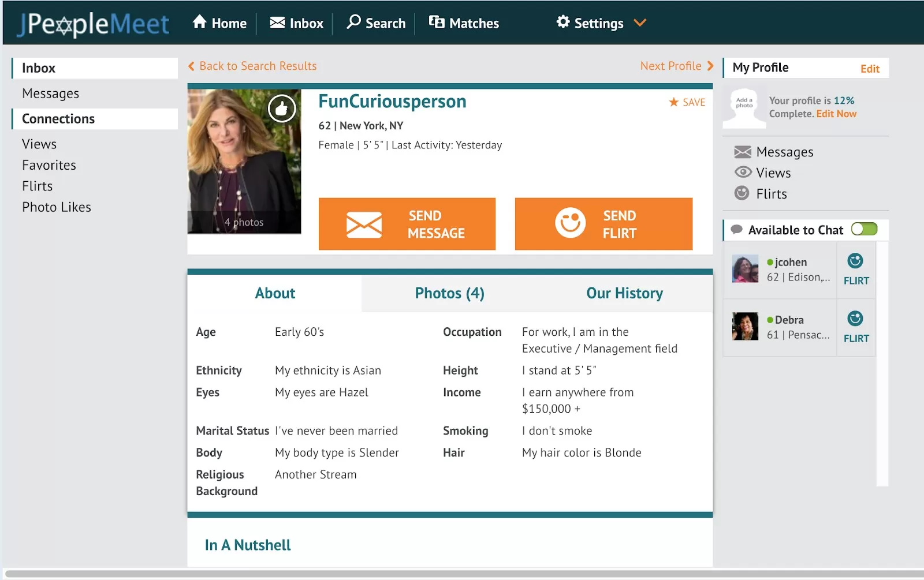Click the Edit Now profile link
The width and height of the screenshot is (924, 580).
836,114
